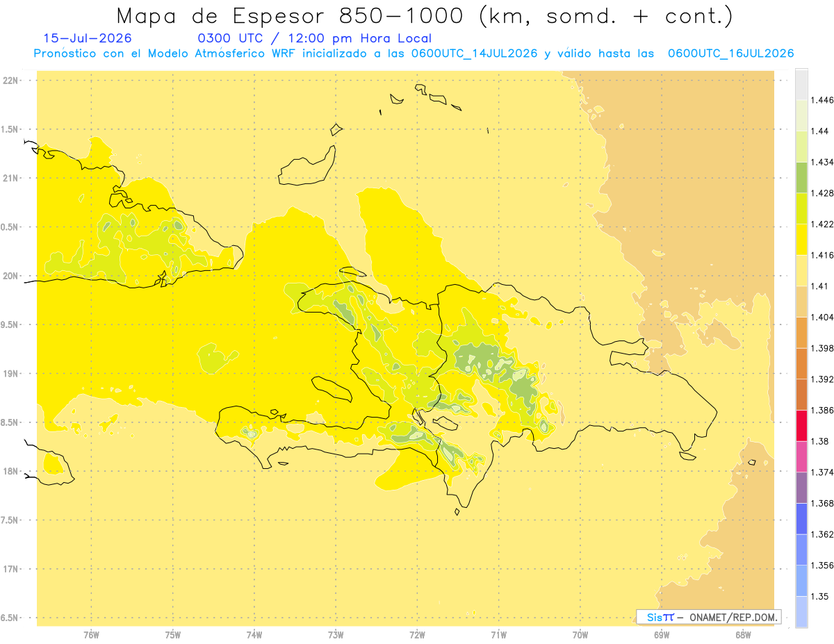This screenshot has height=644, width=834.
Task: Click the legend value '1.428'
Action: tap(821, 193)
